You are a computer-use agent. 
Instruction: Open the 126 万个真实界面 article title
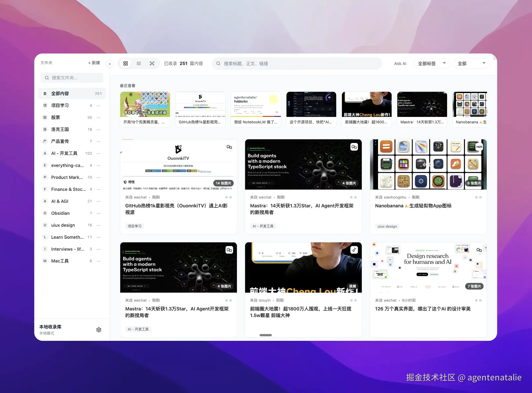click(423, 309)
